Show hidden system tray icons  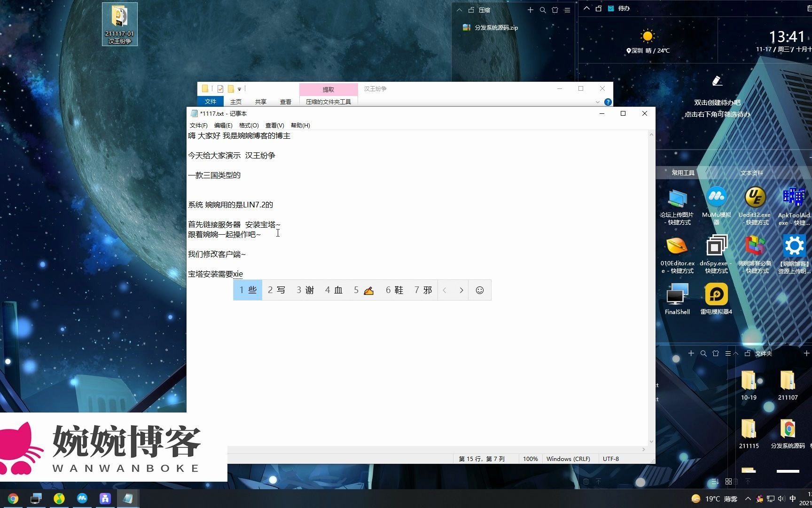(x=748, y=499)
